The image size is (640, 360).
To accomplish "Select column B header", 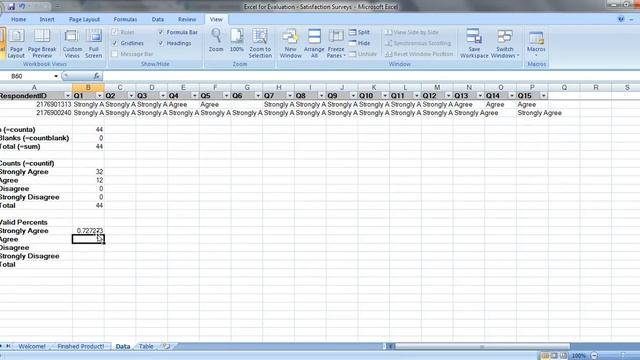I will 88,87.
